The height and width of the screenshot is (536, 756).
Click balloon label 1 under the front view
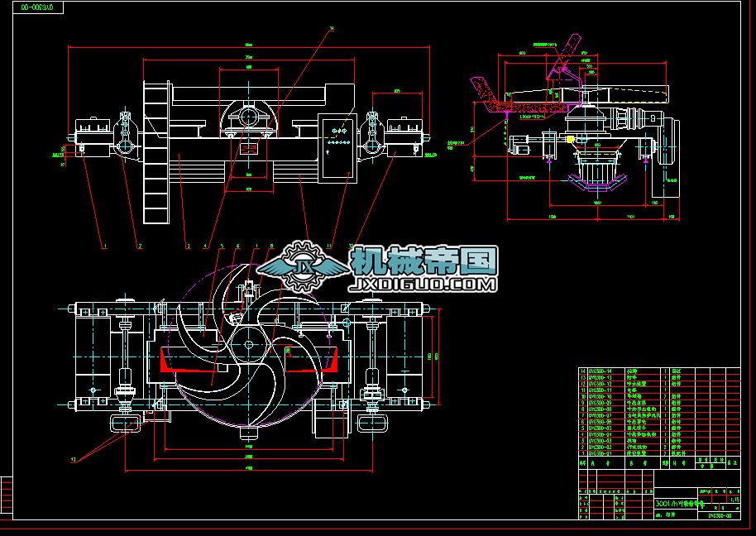click(x=106, y=246)
